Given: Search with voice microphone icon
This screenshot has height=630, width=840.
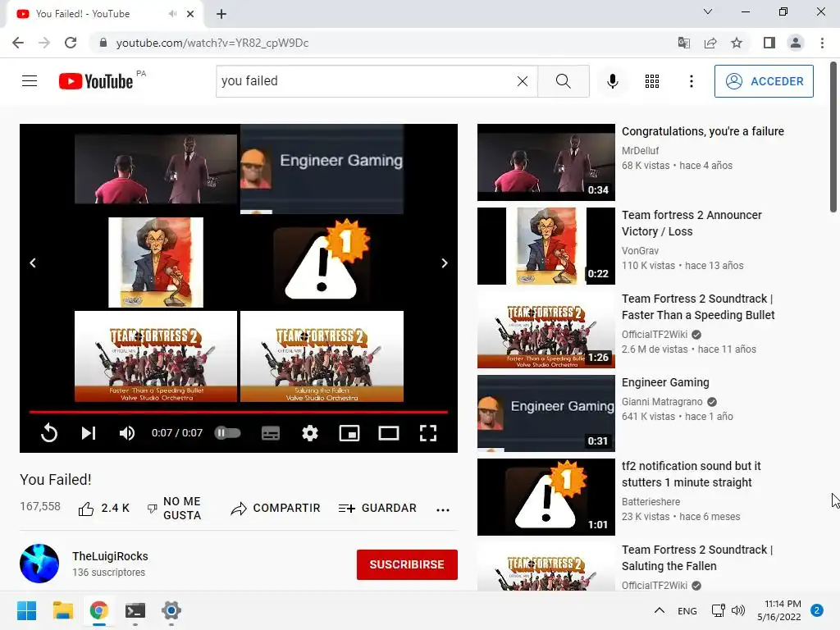Looking at the screenshot, I should click(612, 81).
